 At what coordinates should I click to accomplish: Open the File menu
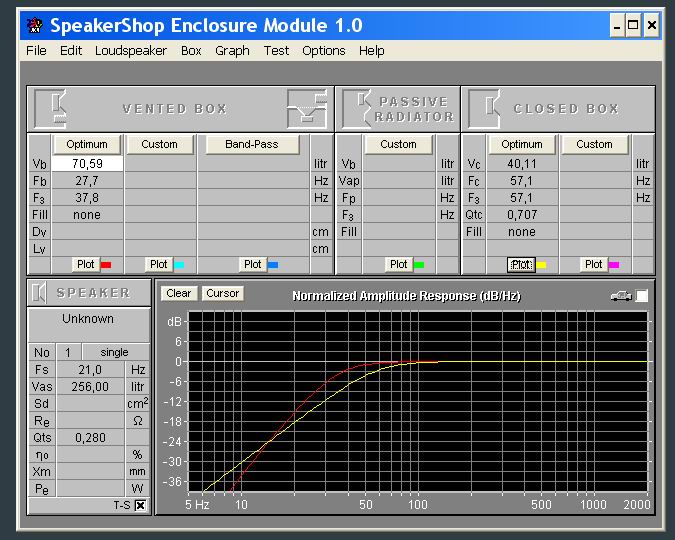pos(36,50)
